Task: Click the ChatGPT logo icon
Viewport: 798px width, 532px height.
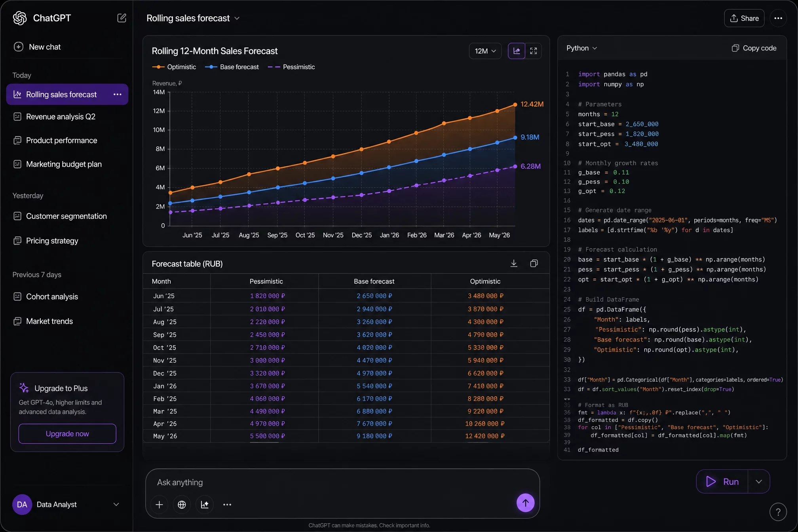Action: (x=20, y=18)
